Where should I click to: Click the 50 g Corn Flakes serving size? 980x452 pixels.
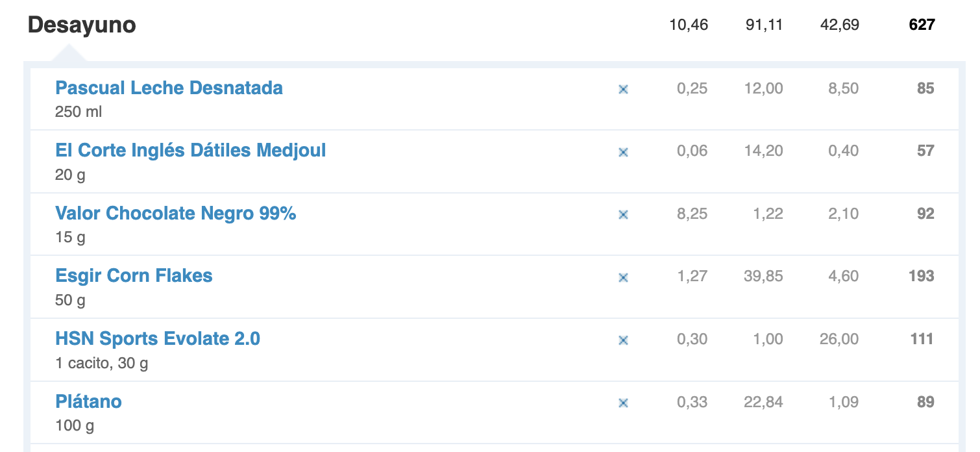70,301
